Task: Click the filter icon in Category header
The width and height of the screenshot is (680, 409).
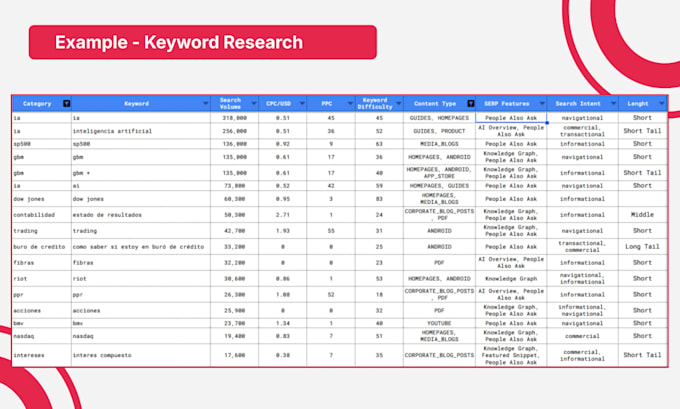Action: tap(66, 103)
